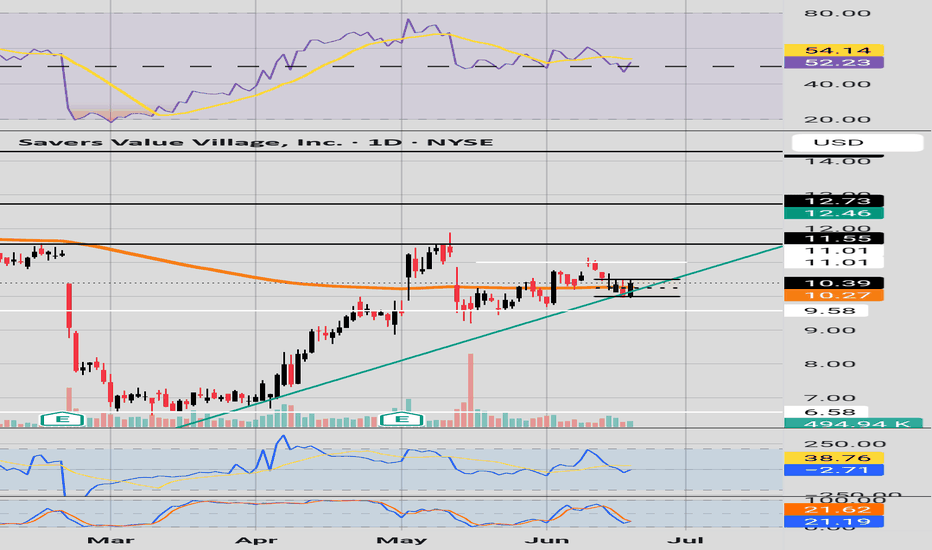
Task: Click the May label on time axis
Action: (x=402, y=540)
